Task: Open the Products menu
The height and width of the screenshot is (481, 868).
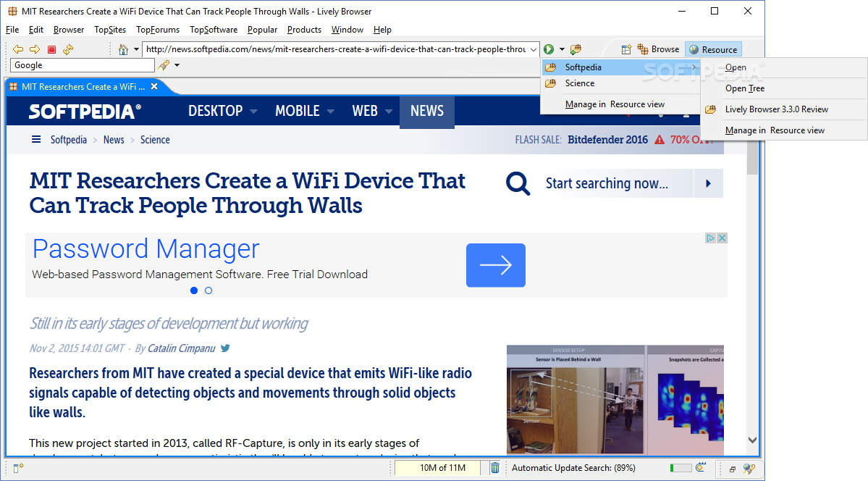Action: (305, 30)
